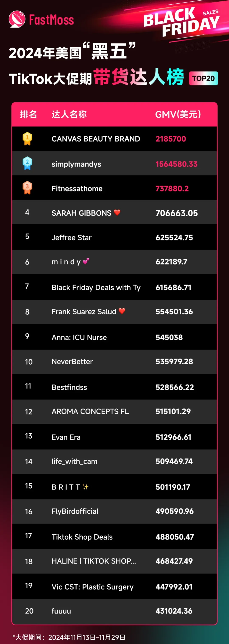Click the pink hearts emoji next to mindy
This screenshot has height=644, width=229.
(86, 261)
